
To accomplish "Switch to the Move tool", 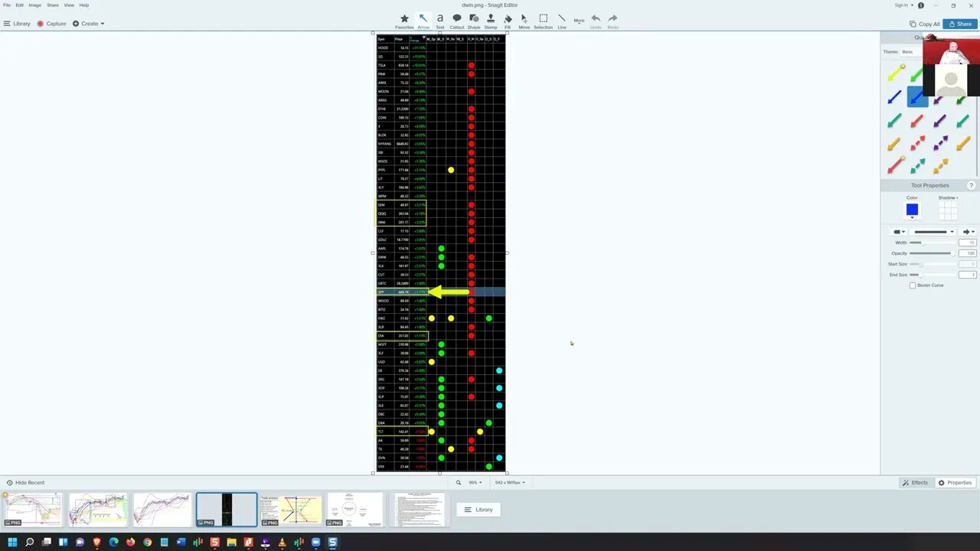I will coord(524,21).
